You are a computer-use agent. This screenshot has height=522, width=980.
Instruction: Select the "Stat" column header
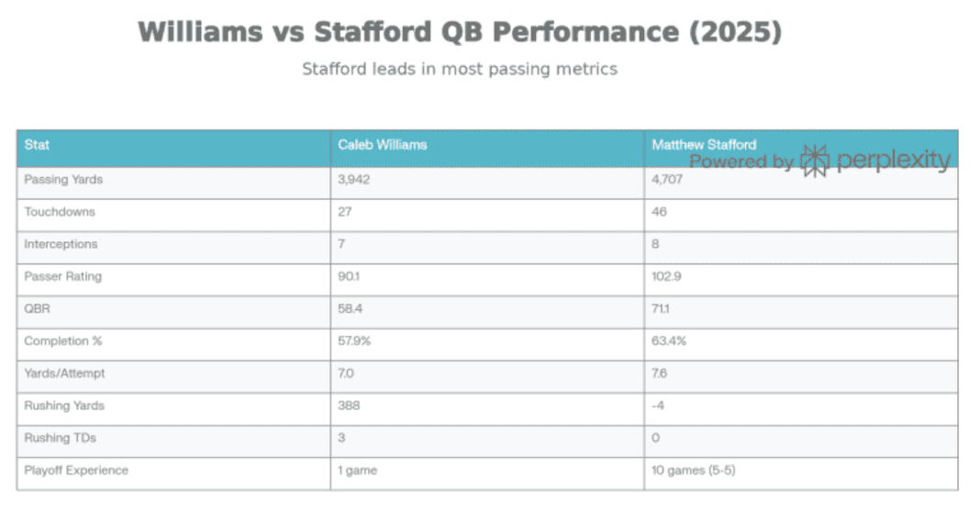38,145
